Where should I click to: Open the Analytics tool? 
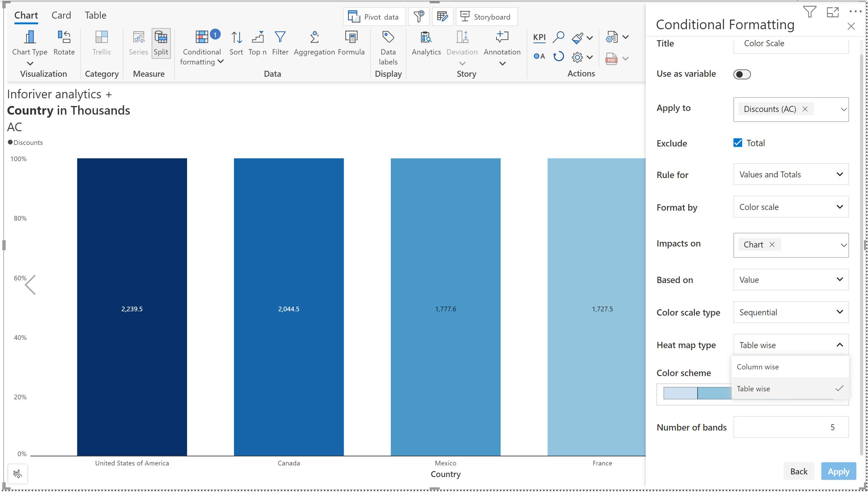(426, 37)
